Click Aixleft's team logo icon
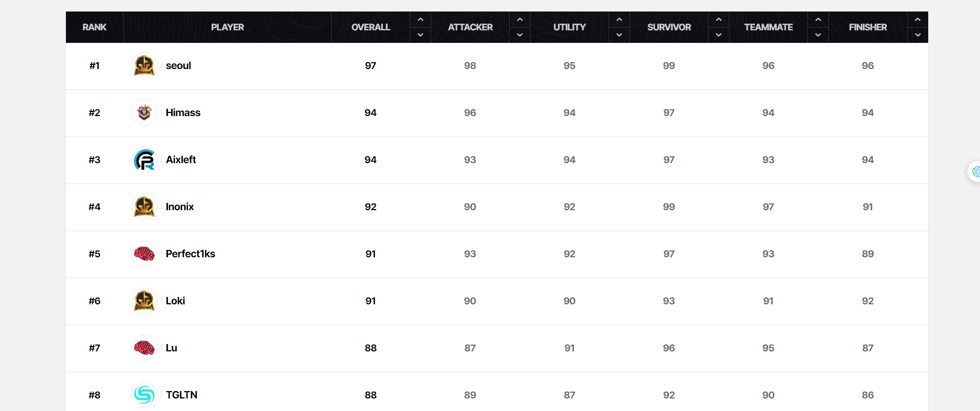 [144, 160]
